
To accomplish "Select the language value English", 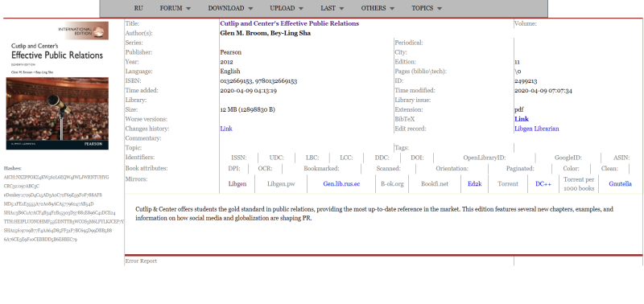I will [x=230, y=72].
